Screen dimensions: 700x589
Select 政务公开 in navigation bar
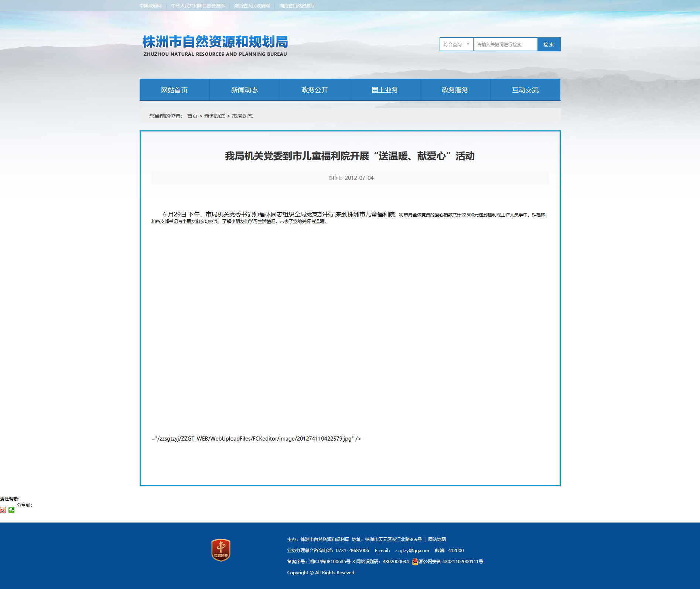point(315,90)
